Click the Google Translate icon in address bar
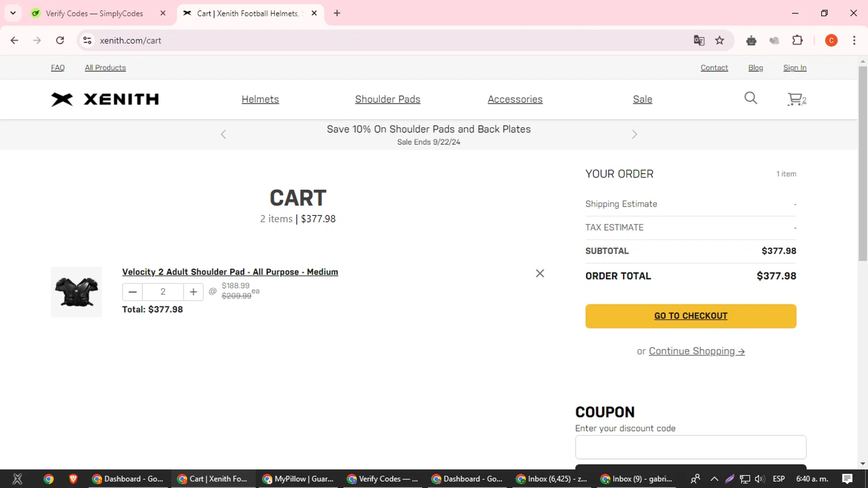The image size is (868, 488). coord(699,41)
